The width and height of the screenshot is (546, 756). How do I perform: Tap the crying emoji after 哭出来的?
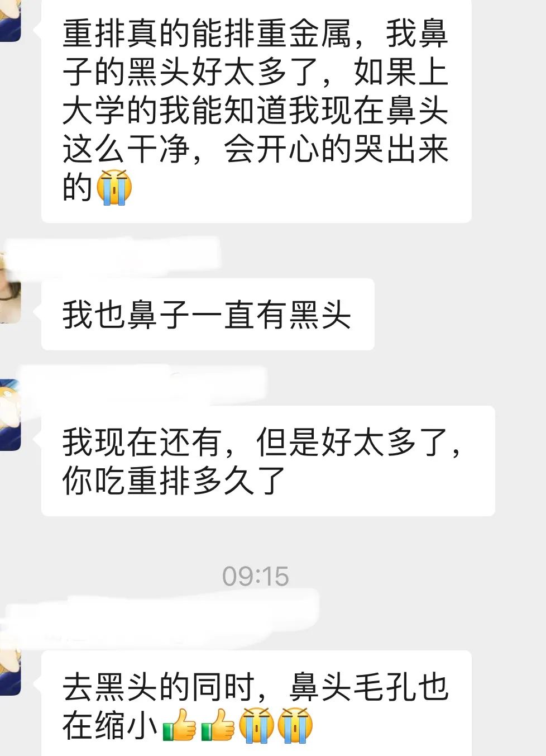(114, 188)
